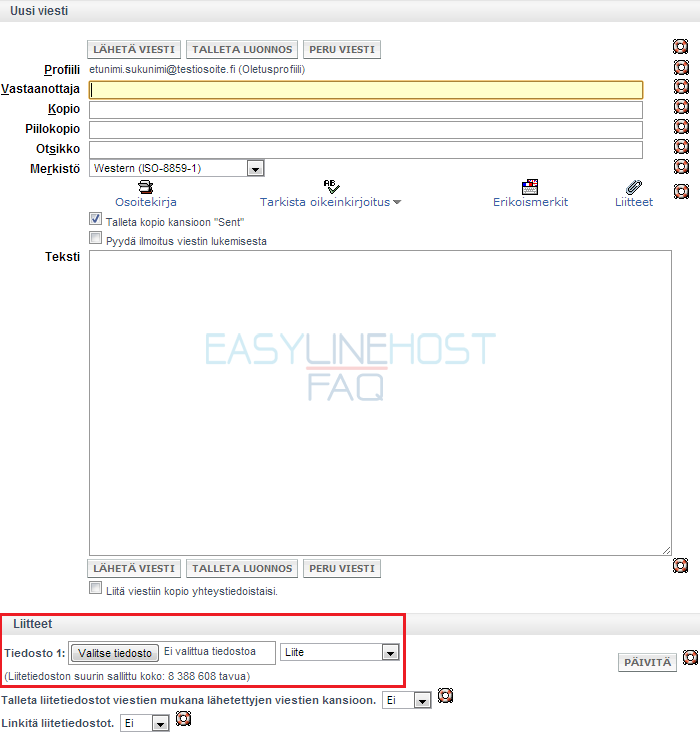Open the Merkistö Western (ISO-8859-1) dropdown
The width and height of the screenshot is (700, 734).
[177, 169]
